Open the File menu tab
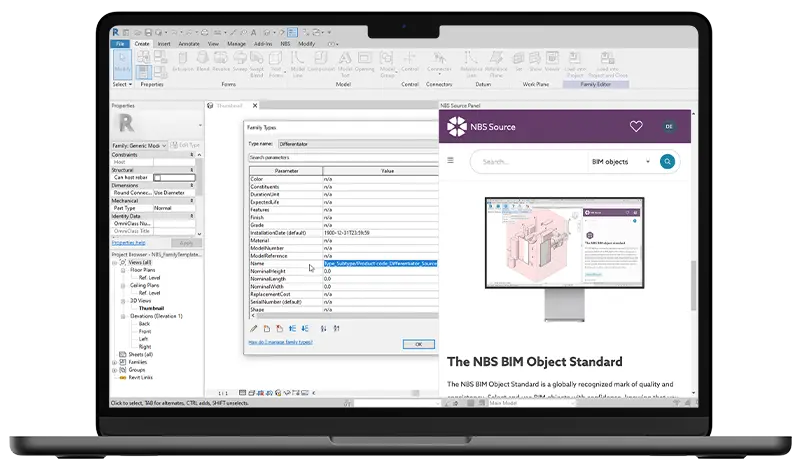The height and width of the screenshot is (471, 800). [120, 44]
